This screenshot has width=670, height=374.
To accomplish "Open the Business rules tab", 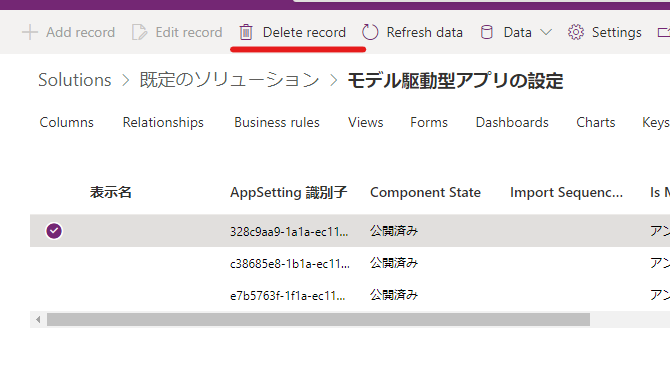I will click(x=277, y=123).
